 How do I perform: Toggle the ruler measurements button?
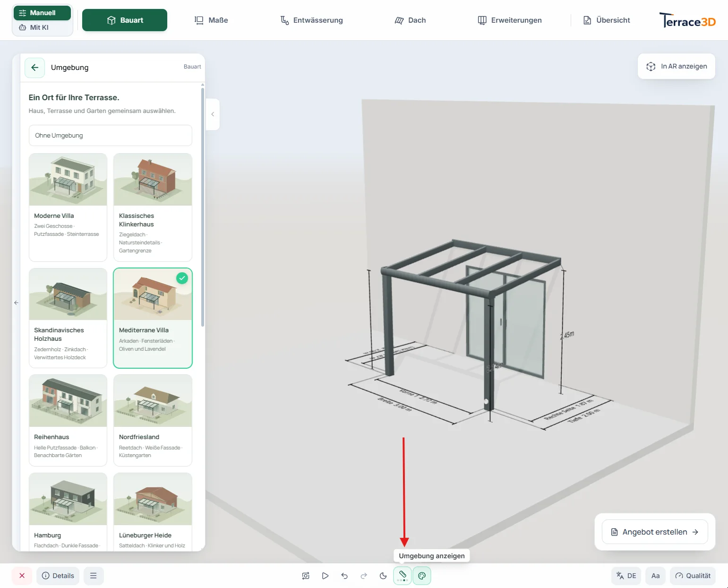pyautogui.click(x=403, y=576)
